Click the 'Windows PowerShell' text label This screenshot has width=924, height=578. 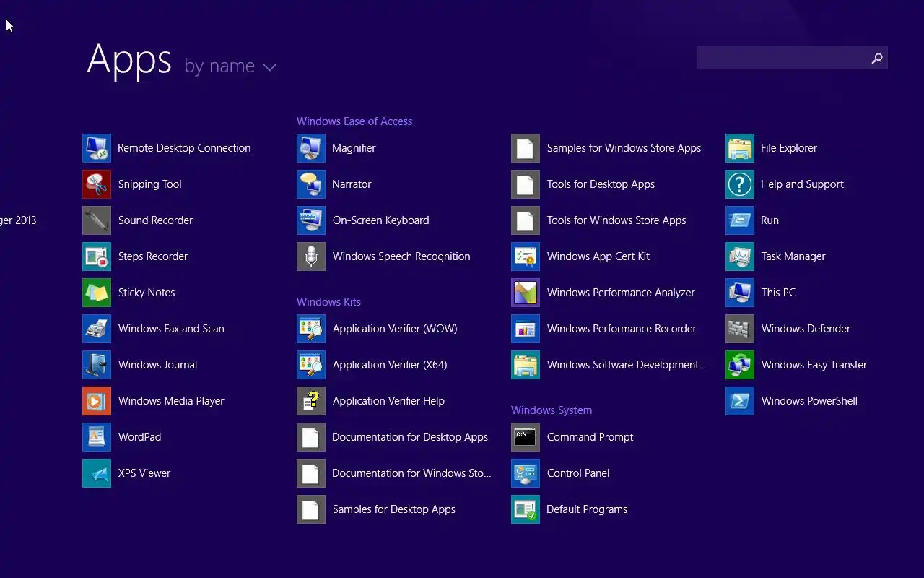(809, 401)
